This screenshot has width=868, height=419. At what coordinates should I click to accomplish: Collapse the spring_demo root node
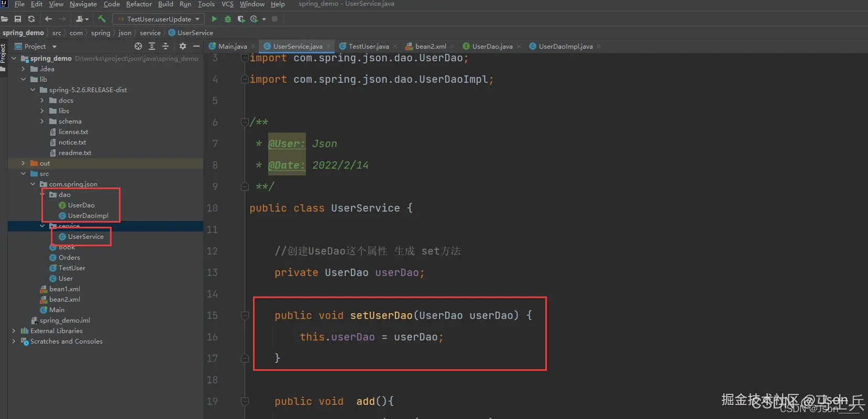point(14,58)
